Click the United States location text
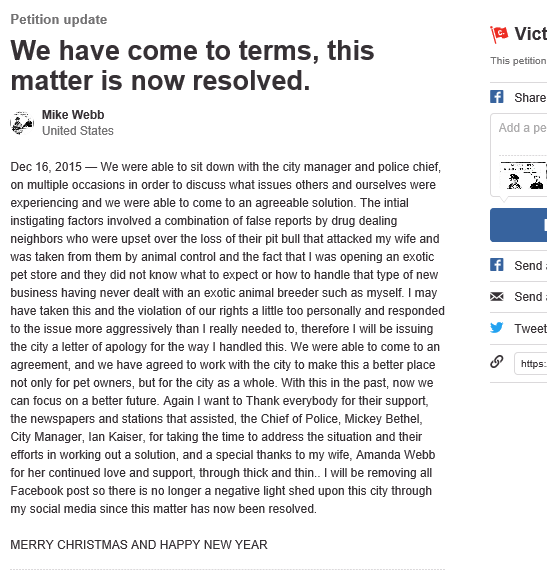Image resolution: width=547 pixels, height=573 pixels. pyautogui.click(x=78, y=131)
